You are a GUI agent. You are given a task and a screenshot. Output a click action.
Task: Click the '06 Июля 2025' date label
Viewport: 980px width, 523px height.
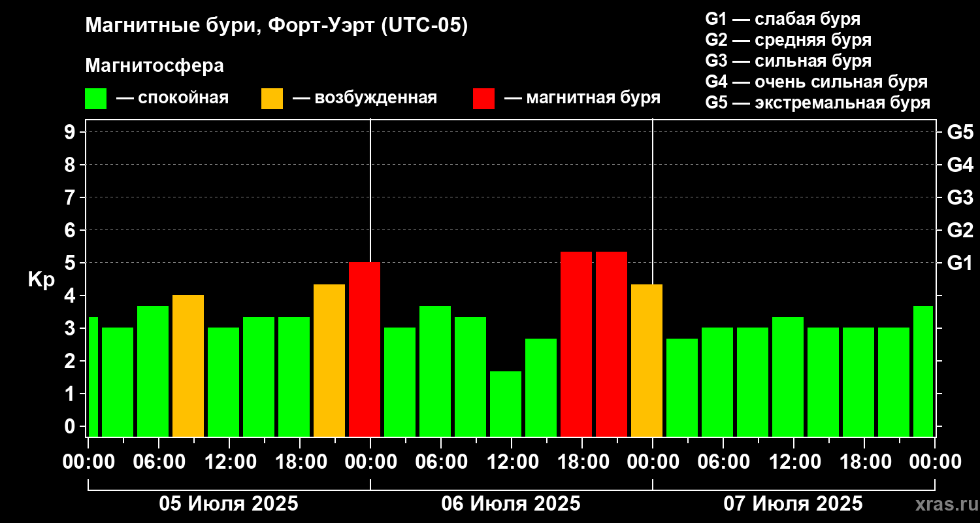[x=511, y=504]
